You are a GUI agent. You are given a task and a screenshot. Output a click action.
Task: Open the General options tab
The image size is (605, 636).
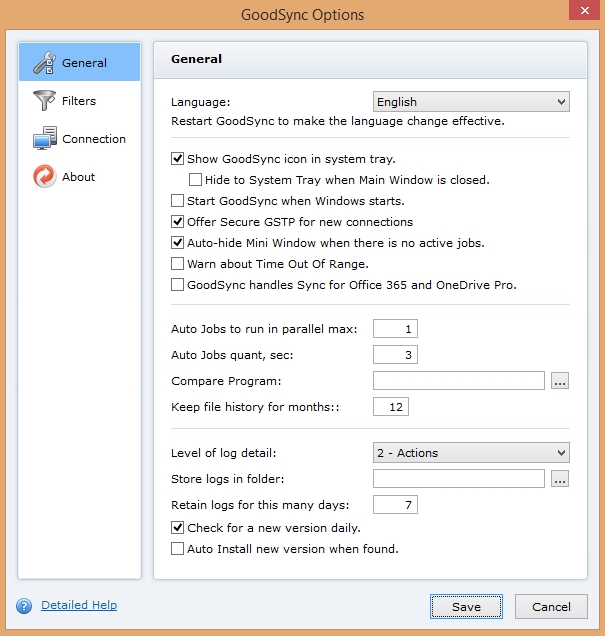coord(79,62)
